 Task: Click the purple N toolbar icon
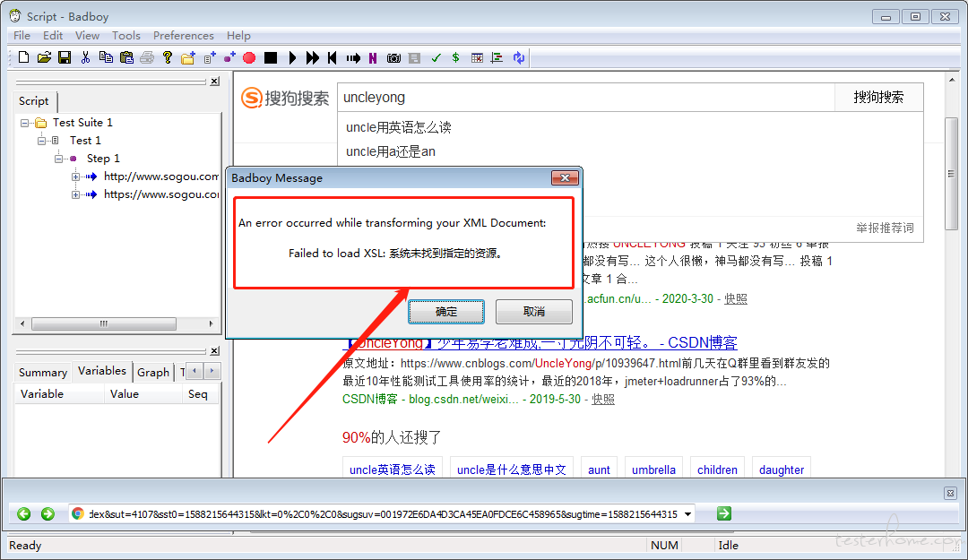tap(373, 57)
